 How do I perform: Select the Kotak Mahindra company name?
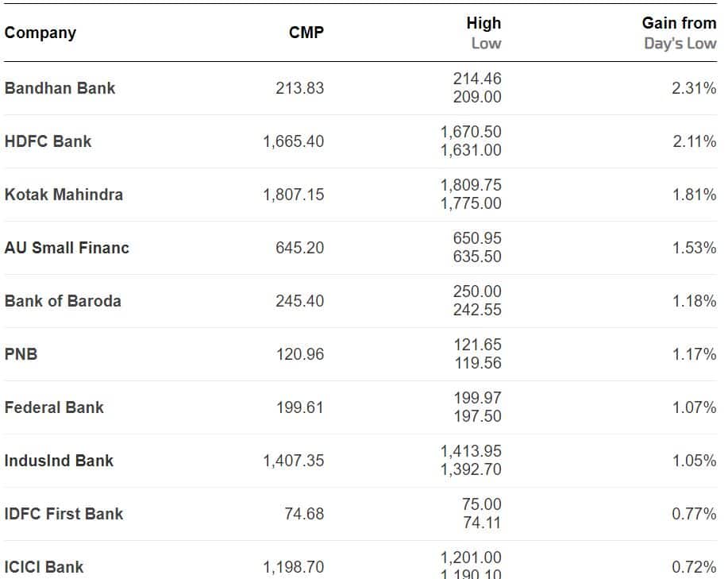click(x=64, y=195)
